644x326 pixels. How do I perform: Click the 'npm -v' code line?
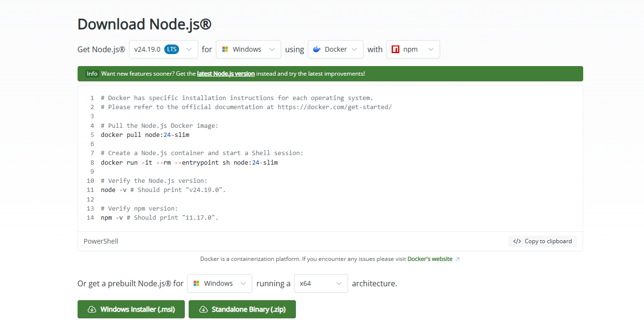[159, 217]
